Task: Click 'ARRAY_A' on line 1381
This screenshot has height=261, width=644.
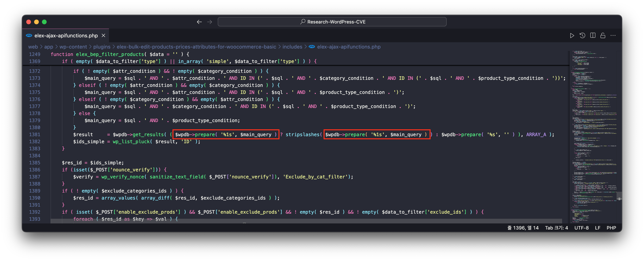Action: coord(536,134)
